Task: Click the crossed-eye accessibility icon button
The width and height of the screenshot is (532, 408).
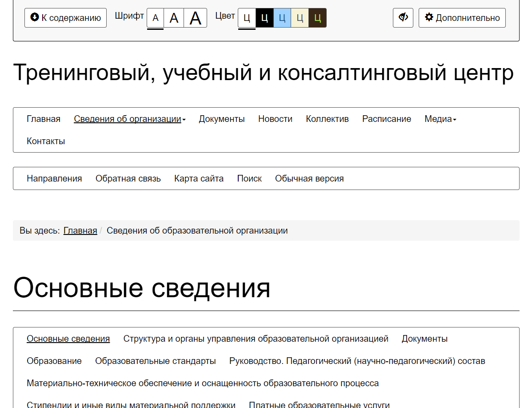Action: click(x=403, y=18)
